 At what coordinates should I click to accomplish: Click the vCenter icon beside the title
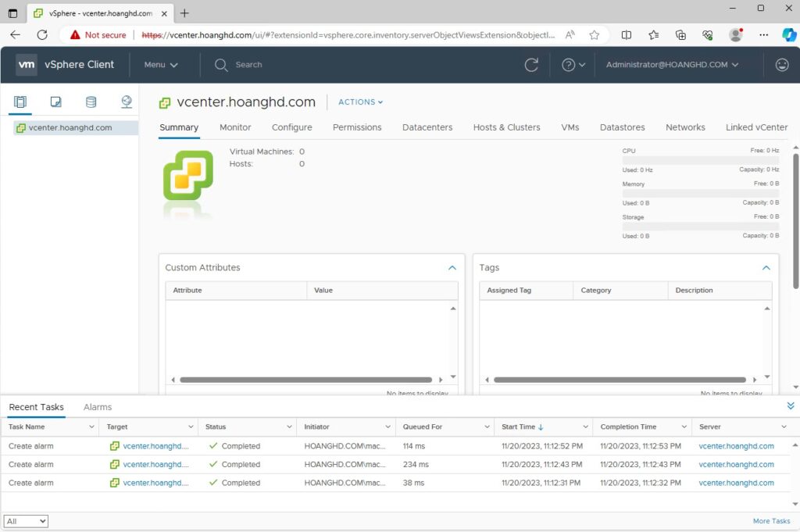[165, 103]
